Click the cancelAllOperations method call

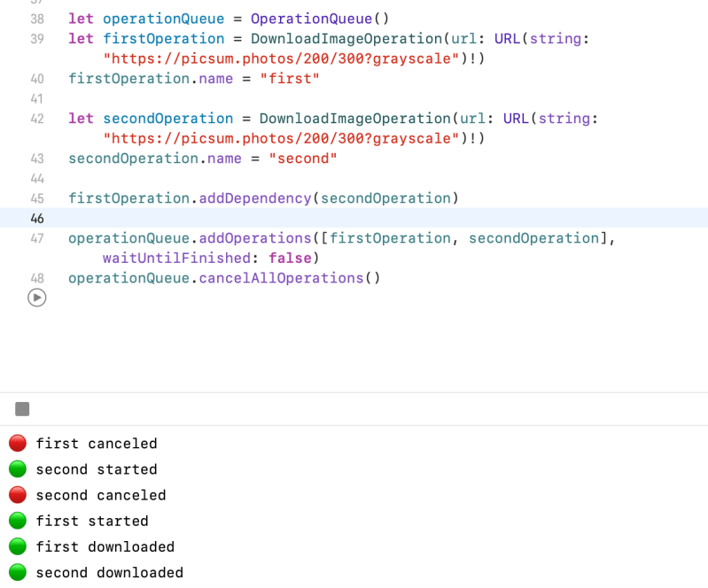pyautogui.click(x=282, y=278)
